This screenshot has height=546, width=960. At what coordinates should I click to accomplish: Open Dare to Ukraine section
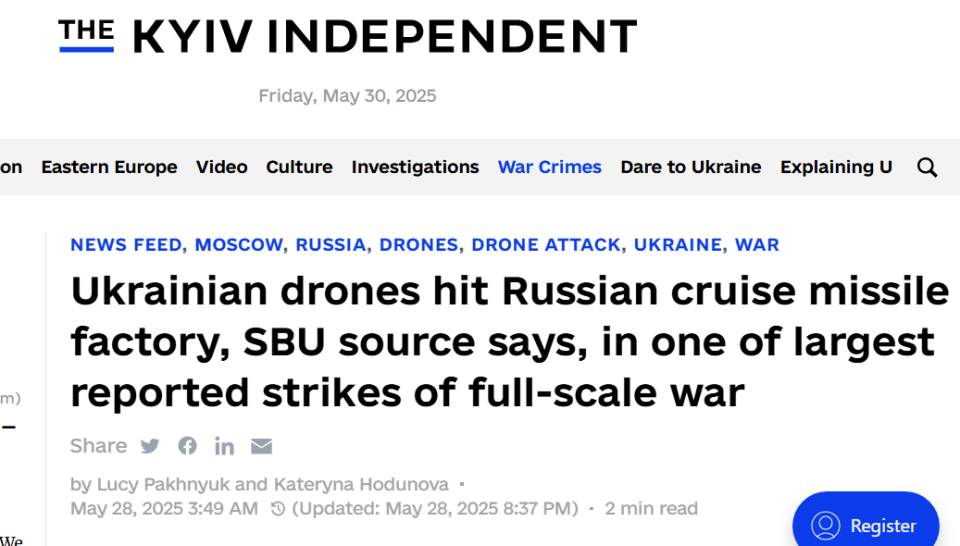click(x=691, y=167)
